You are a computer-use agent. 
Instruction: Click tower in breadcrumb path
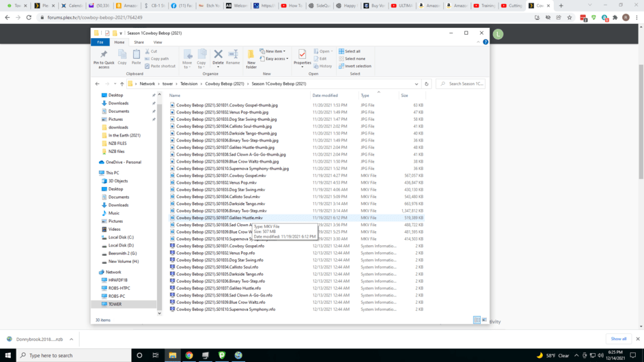tap(167, 84)
